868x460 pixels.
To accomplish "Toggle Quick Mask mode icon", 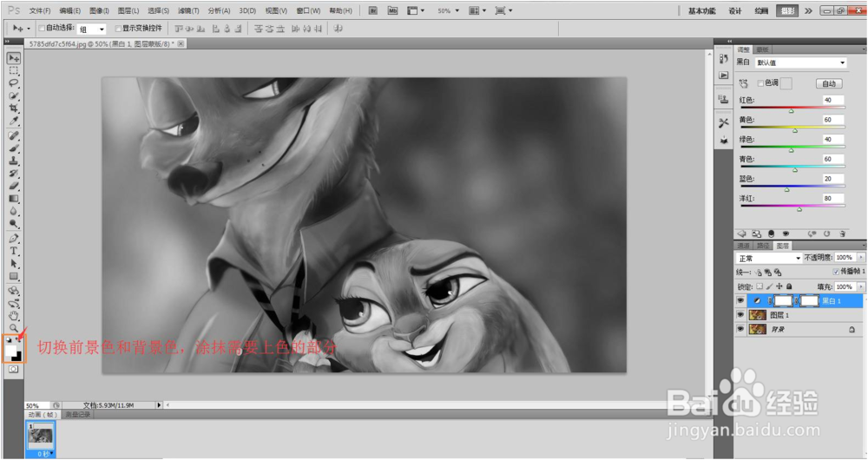I will click(x=14, y=369).
